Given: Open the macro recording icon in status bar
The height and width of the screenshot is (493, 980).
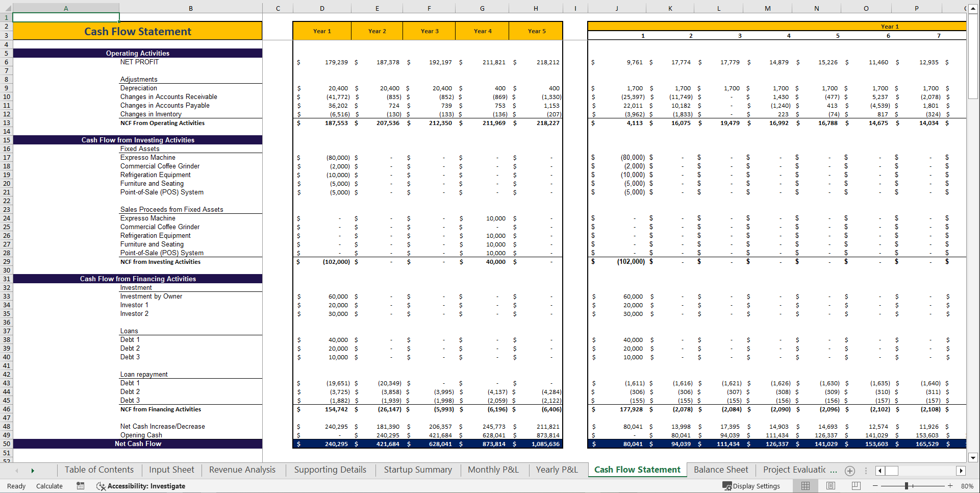Looking at the screenshot, I should (x=80, y=486).
